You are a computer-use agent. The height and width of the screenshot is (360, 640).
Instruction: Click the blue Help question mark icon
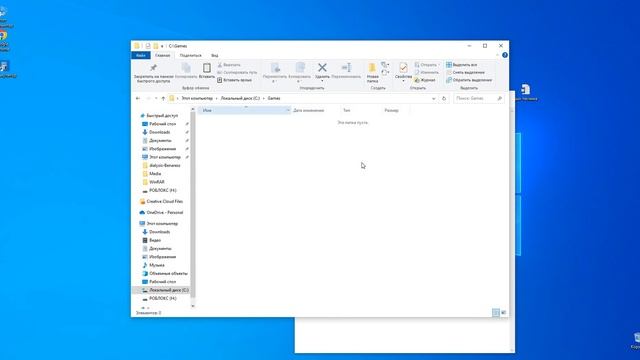[x=505, y=55]
